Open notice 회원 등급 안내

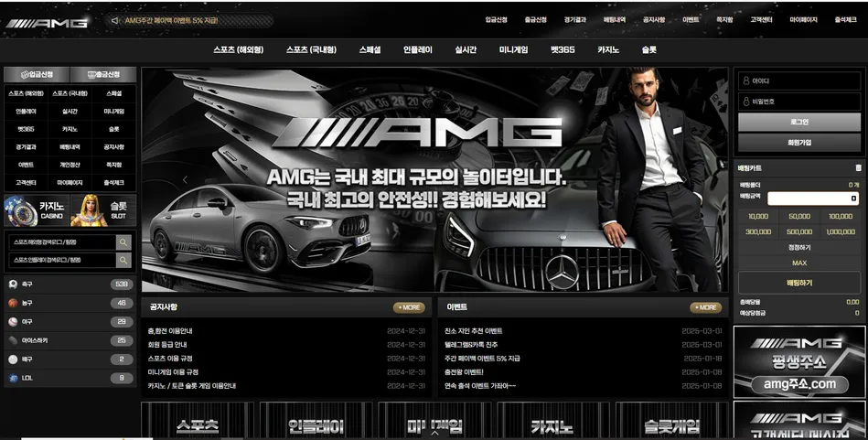[167, 345]
